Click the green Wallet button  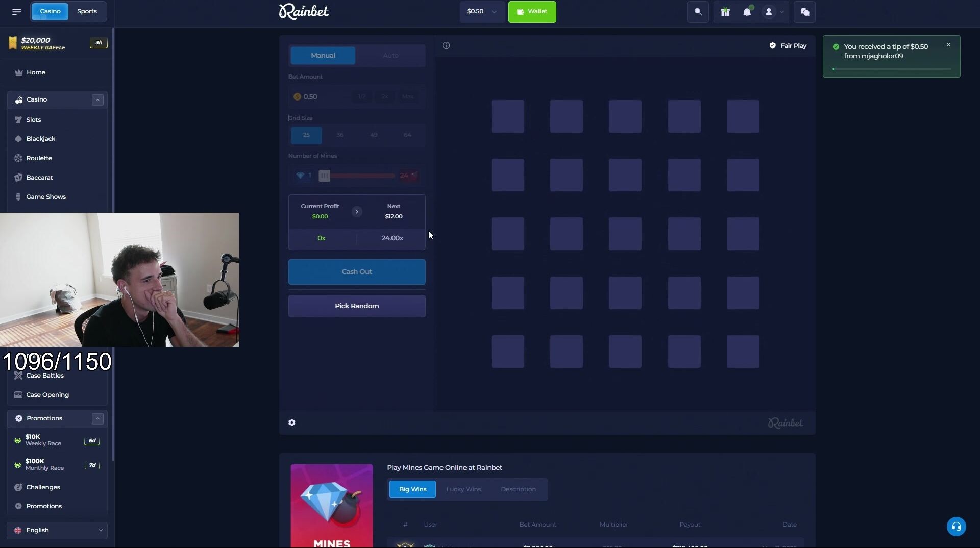point(532,12)
